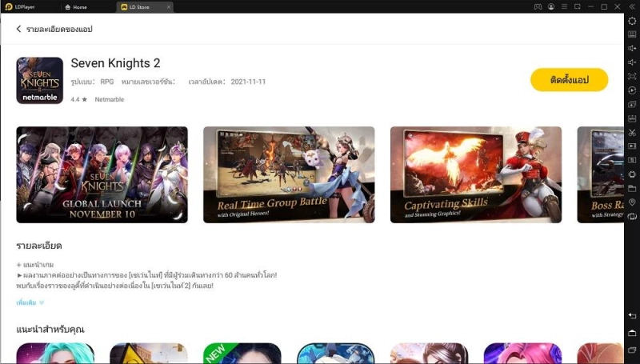Open Boss Raid screenshot thumbnail
This screenshot has width=640, height=364.
click(x=601, y=174)
